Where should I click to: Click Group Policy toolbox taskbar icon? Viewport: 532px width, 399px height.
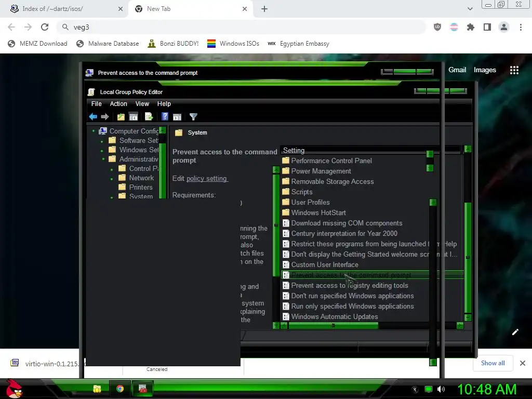143,389
